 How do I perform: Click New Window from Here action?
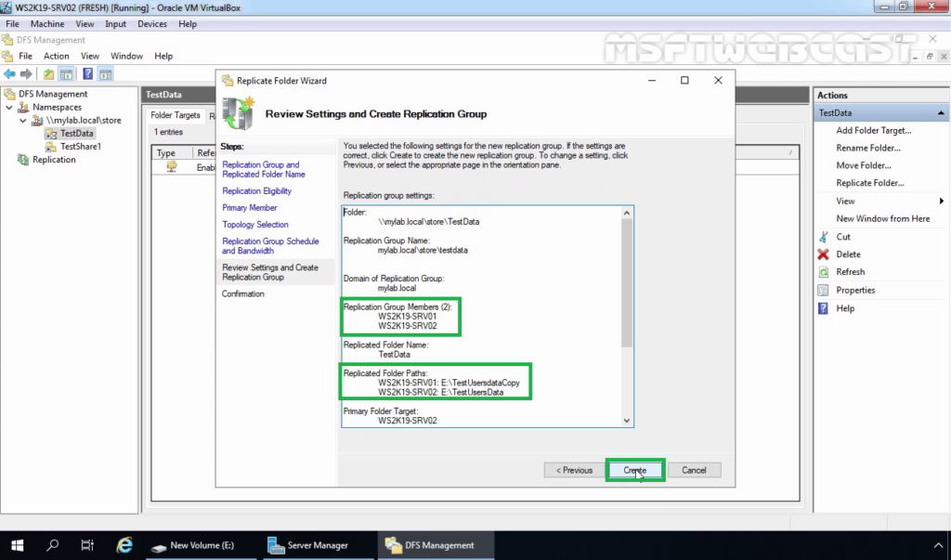click(x=882, y=219)
